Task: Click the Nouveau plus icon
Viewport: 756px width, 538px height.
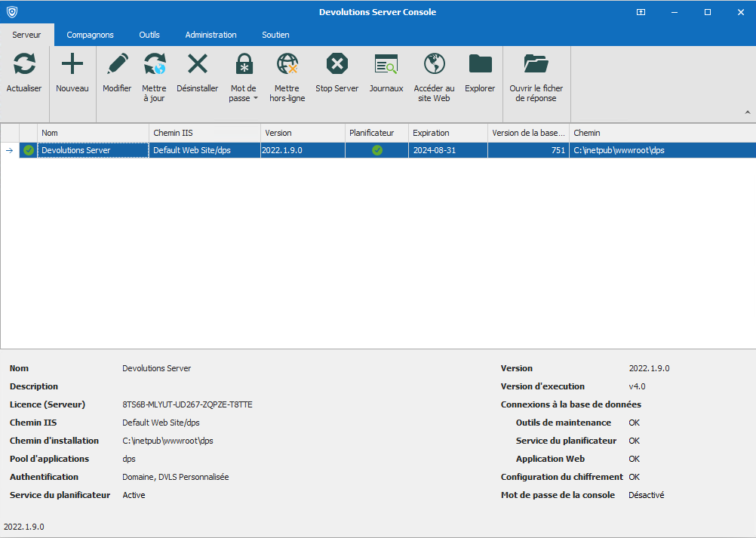Action: click(72, 65)
